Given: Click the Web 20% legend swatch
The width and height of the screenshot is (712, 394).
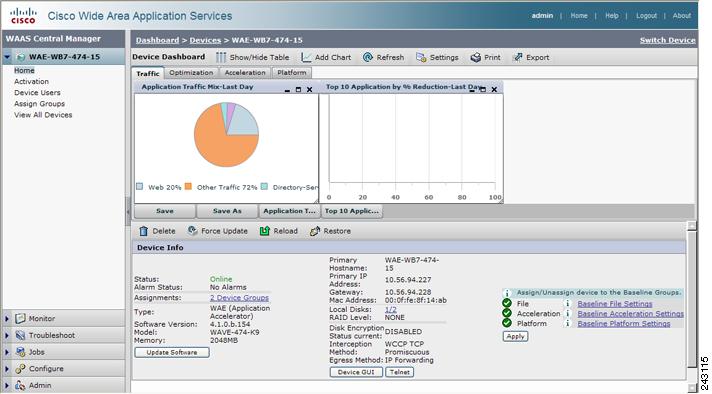Looking at the screenshot, I should (x=140, y=187).
